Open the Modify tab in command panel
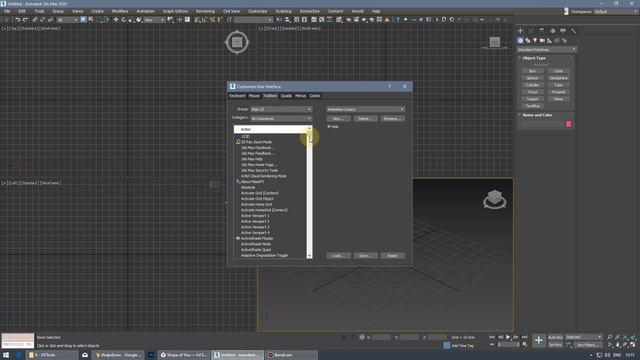640x360 pixels. [531, 31]
